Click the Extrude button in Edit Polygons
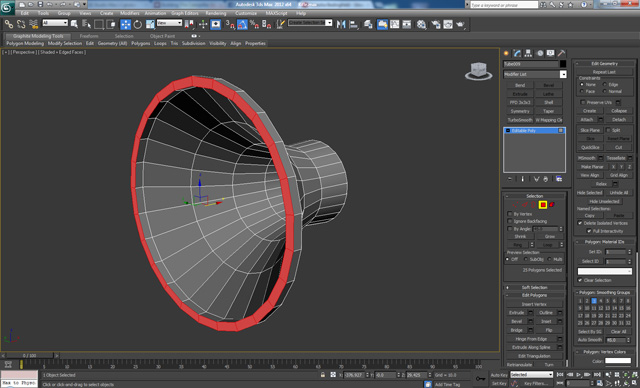 tap(516, 313)
